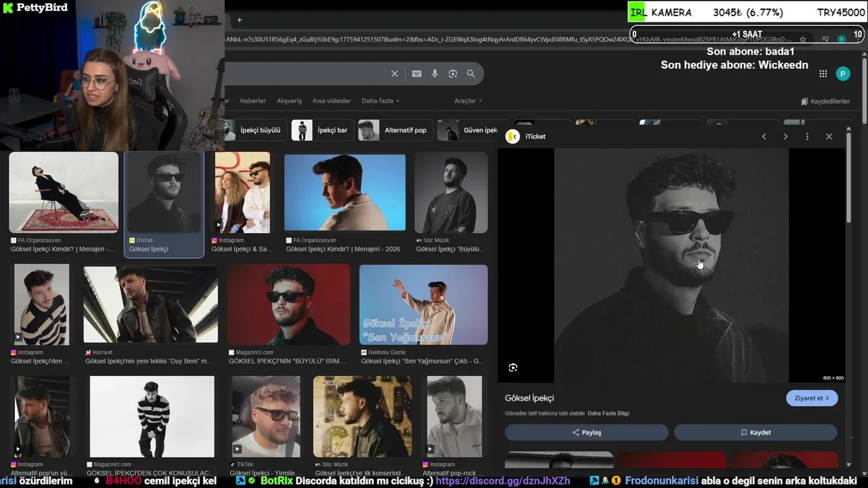Image resolution: width=868 pixels, height=488 pixels.
Task: Open the Sen Yağmursun Gelibolu Gaste thumbnail
Action: (x=423, y=304)
